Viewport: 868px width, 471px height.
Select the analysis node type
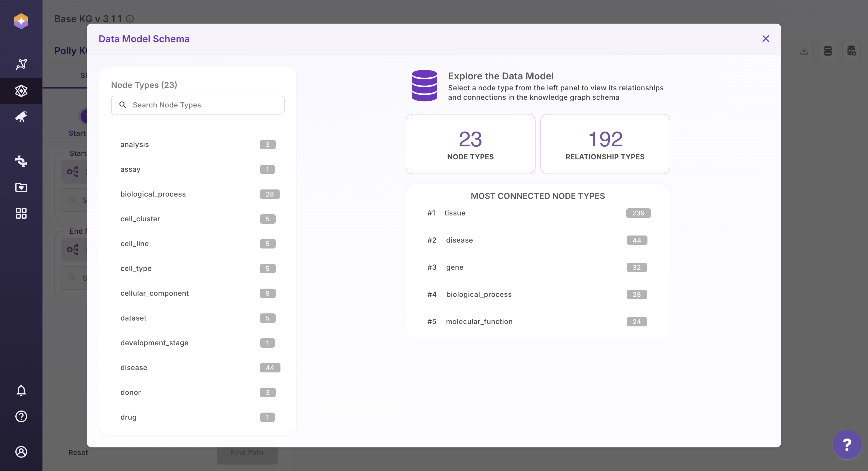click(x=135, y=145)
